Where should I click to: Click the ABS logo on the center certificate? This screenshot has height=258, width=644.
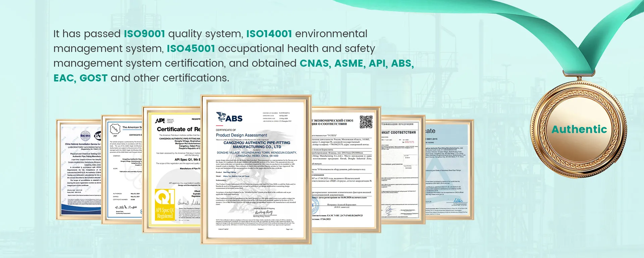[229, 117]
